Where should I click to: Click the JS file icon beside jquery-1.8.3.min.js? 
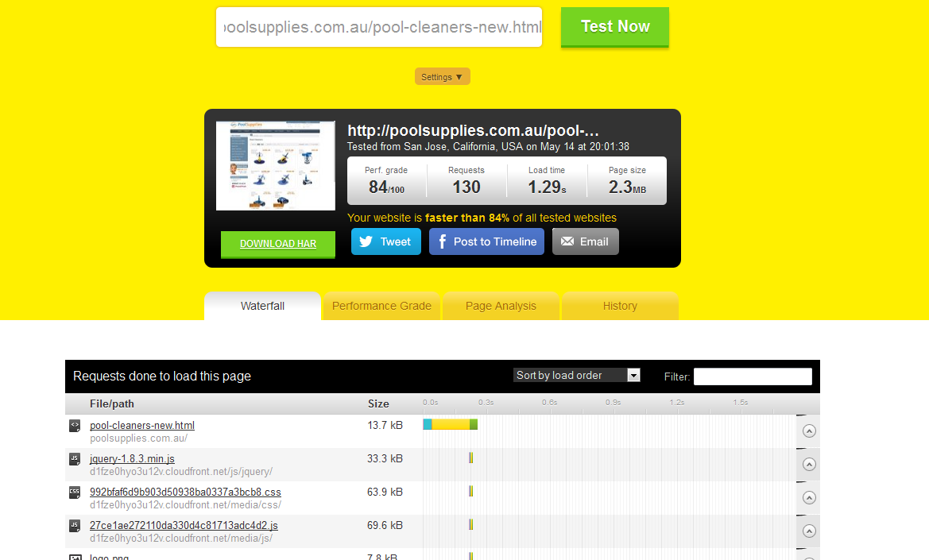tap(75, 459)
